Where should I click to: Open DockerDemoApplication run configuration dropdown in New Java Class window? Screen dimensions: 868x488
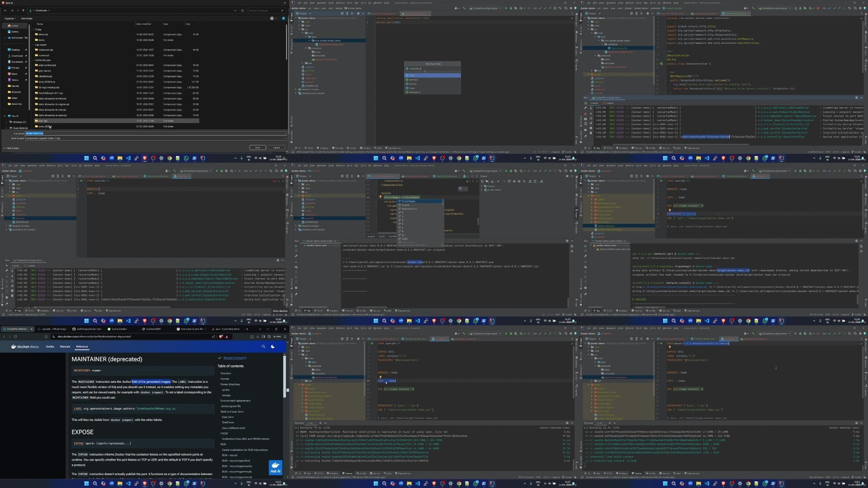click(x=485, y=8)
